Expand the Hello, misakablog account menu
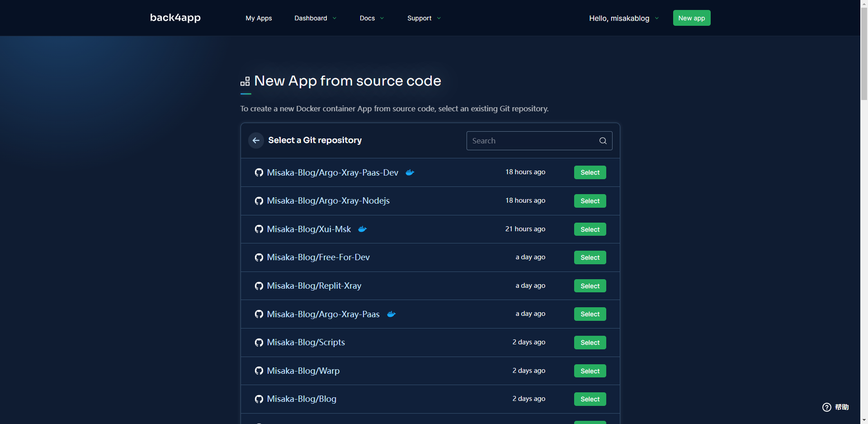Screen dimensions: 868x424 click(624, 18)
